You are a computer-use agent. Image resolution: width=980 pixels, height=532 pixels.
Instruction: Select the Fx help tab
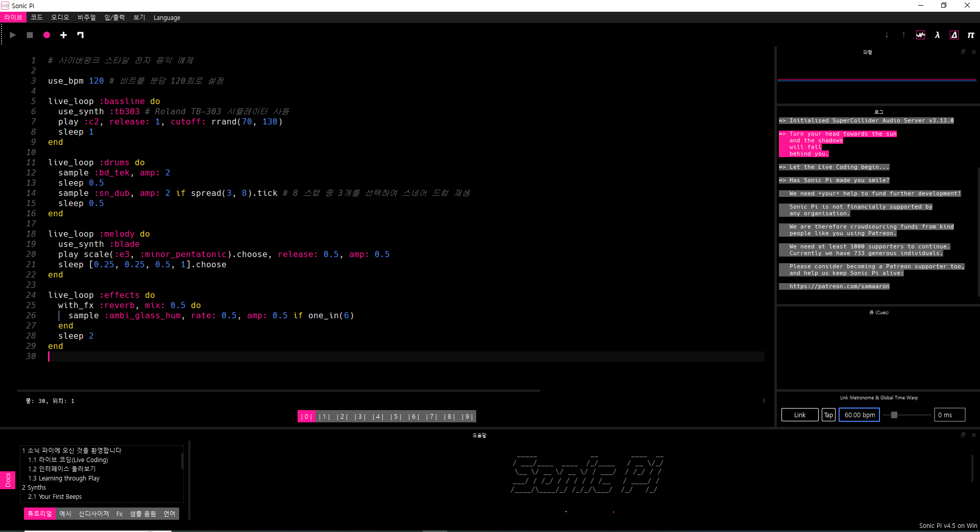tap(119, 514)
